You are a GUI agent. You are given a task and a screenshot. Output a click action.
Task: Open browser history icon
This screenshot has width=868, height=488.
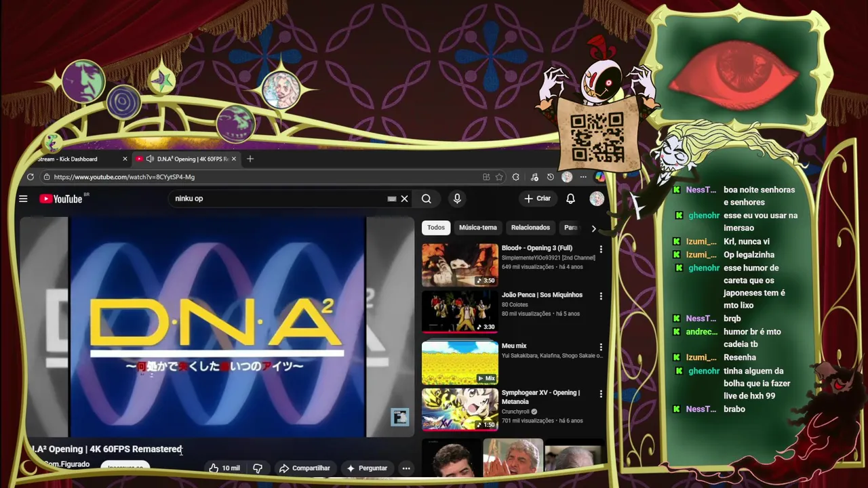pyautogui.click(x=550, y=177)
